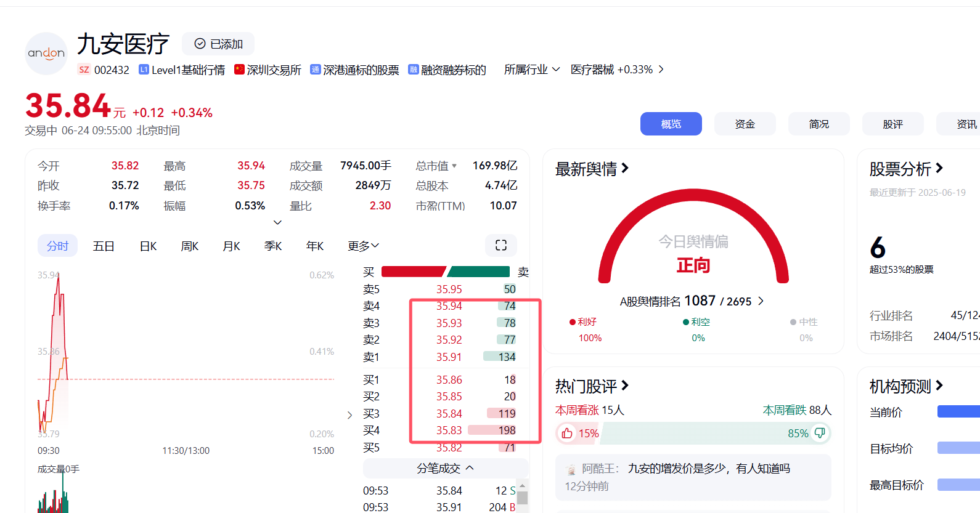Image resolution: width=980 pixels, height=513 pixels.
Task: Vote bullish with thumbs-up icon
Action: (x=567, y=433)
